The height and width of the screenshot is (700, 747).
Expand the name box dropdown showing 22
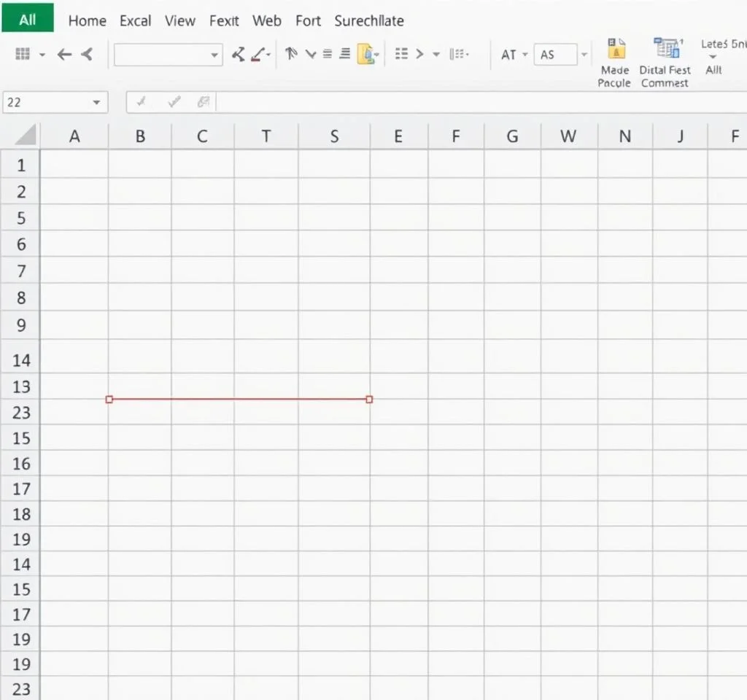click(x=96, y=103)
